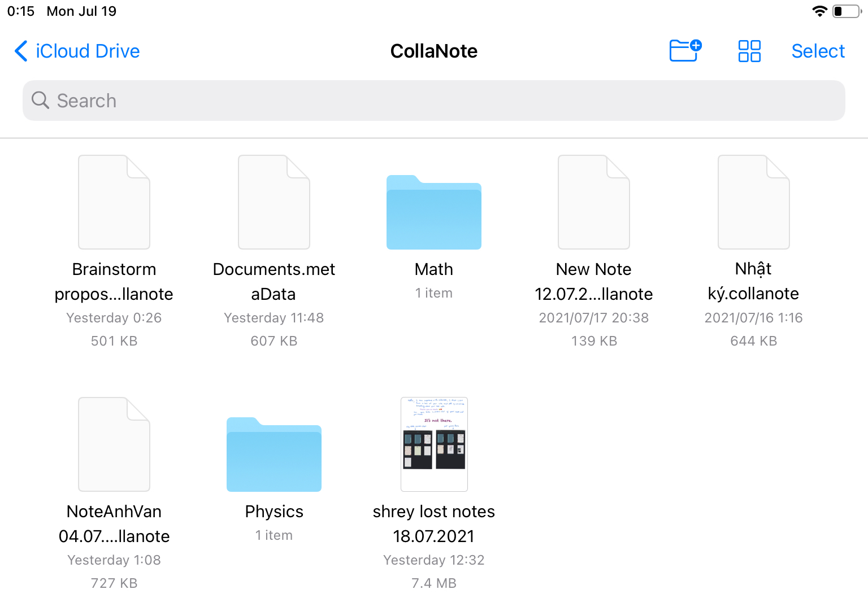
Task: Tap the 'NoteAnhVan 04.07....llanote' name
Action: [114, 524]
